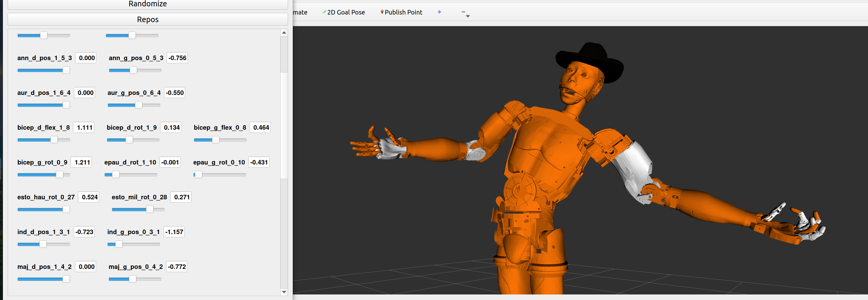Screen dimensions: 868x300
Task: Open the dropdown arrow beside the minus icon
Action: [x=468, y=16]
